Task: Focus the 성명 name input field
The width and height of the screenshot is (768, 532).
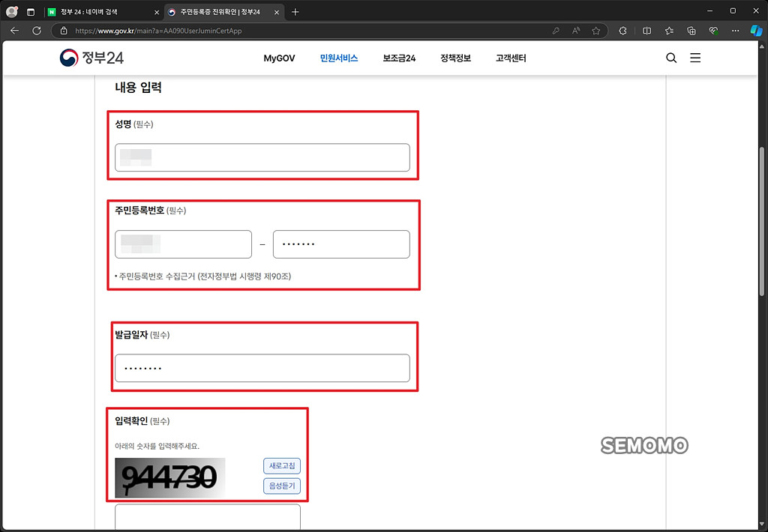Action: point(262,157)
